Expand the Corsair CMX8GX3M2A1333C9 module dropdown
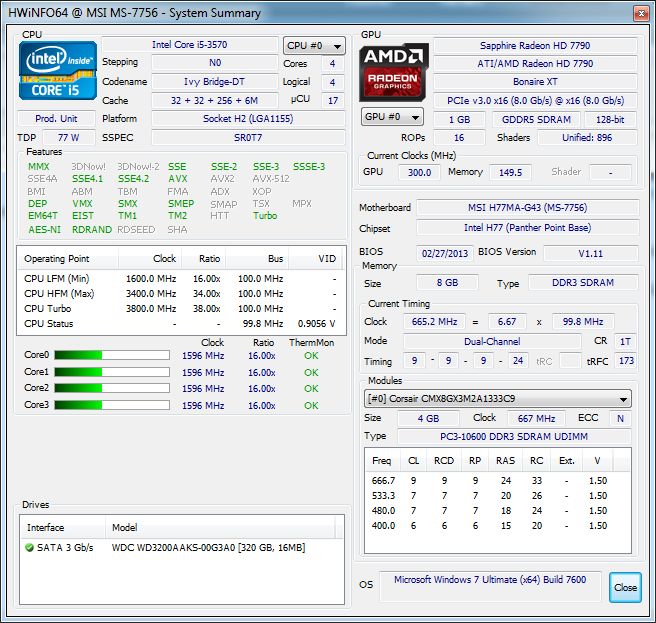This screenshot has height=623, width=656. pyautogui.click(x=497, y=399)
